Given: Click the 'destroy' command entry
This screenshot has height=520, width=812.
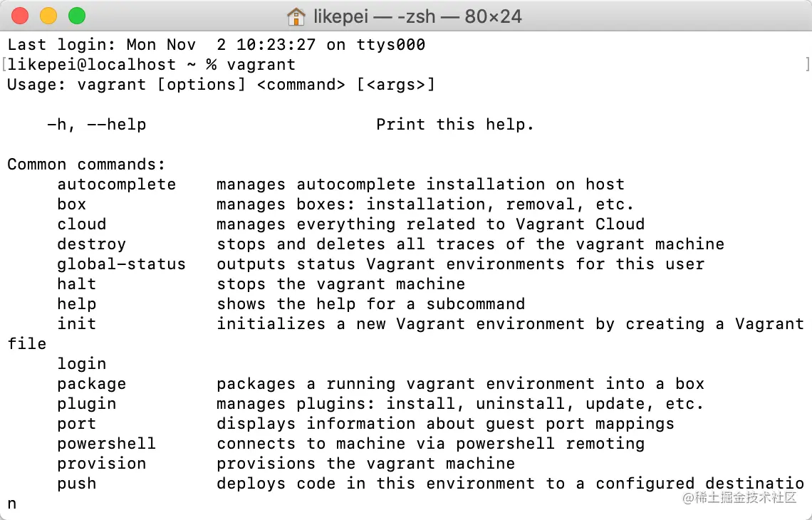Looking at the screenshot, I should coord(92,244).
